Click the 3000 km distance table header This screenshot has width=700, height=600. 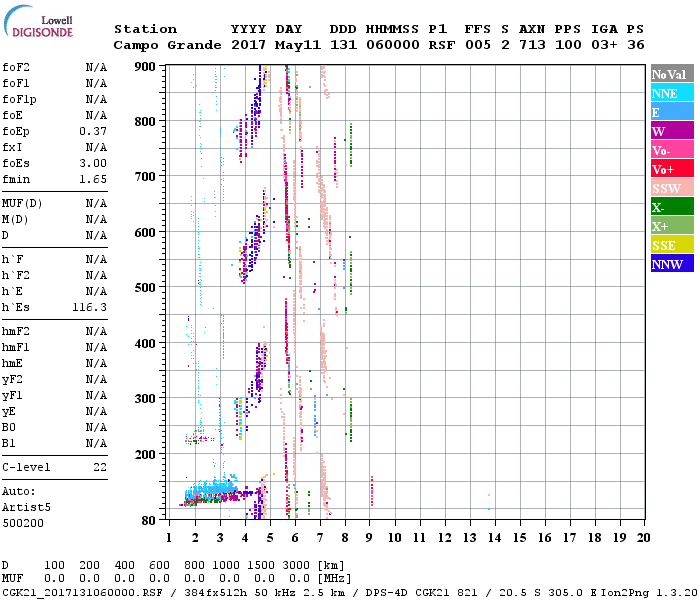click(296, 565)
